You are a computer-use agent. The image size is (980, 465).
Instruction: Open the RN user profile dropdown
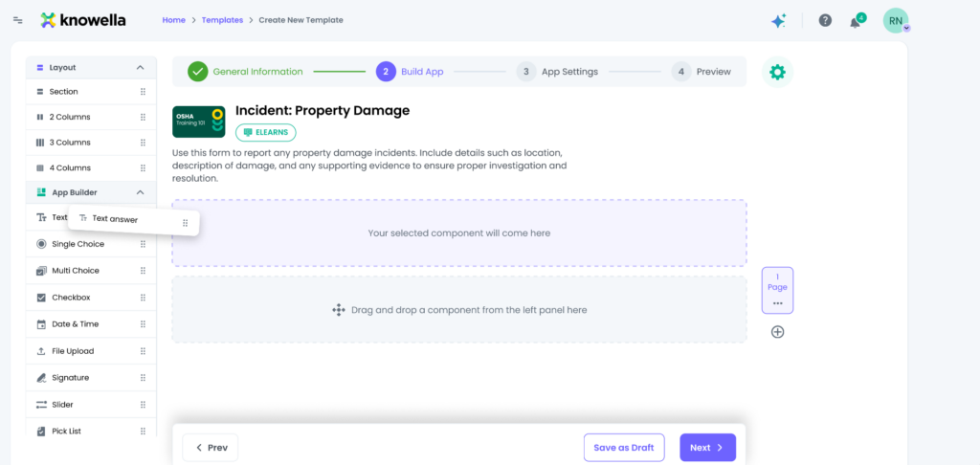897,21
